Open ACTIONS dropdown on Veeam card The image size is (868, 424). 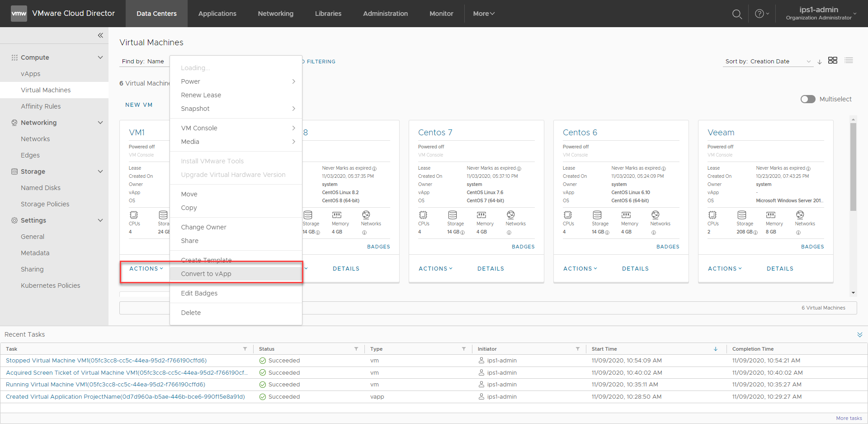[725, 269]
